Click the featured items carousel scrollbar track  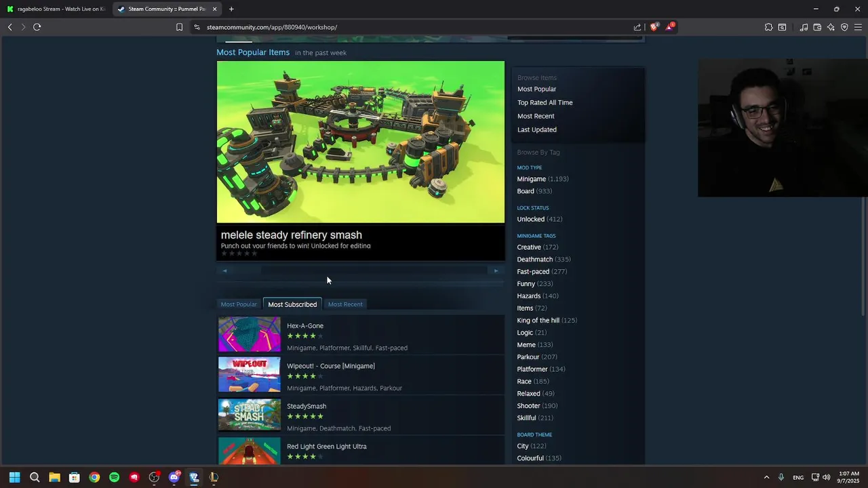click(360, 270)
